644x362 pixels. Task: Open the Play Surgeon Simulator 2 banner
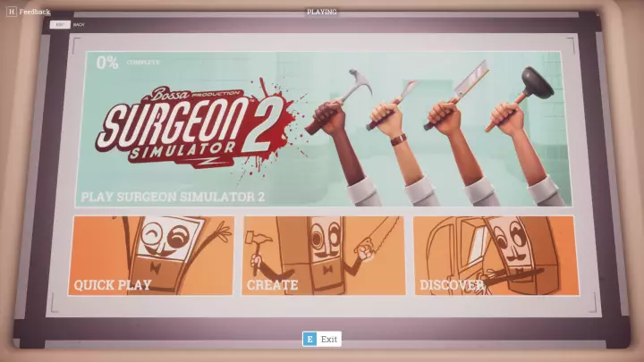324,129
